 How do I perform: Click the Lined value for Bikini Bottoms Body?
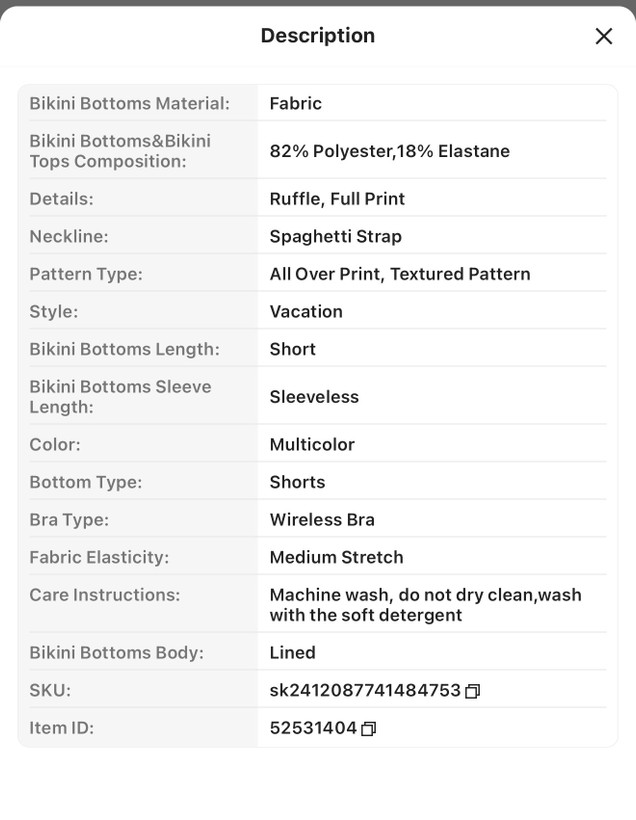292,653
